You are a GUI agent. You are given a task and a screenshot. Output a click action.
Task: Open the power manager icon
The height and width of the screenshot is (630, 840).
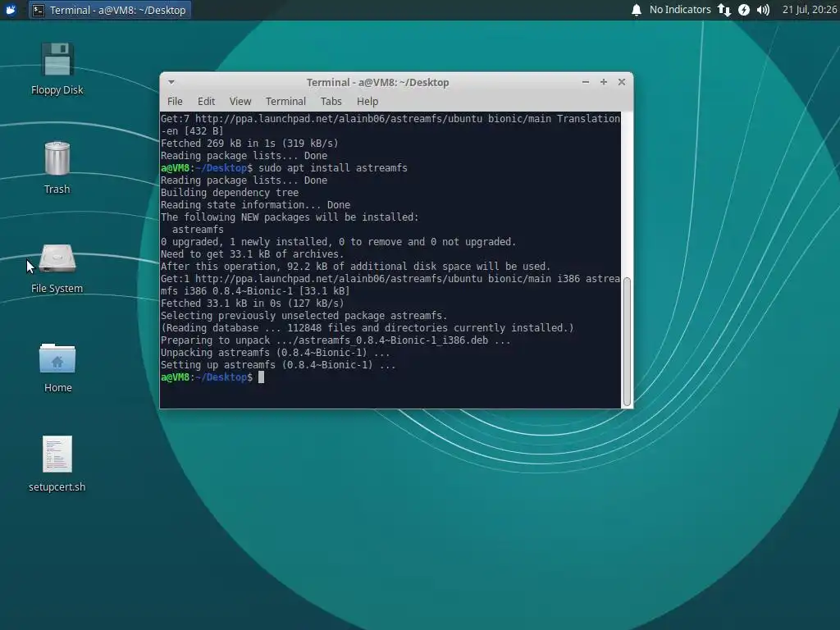[x=743, y=10]
